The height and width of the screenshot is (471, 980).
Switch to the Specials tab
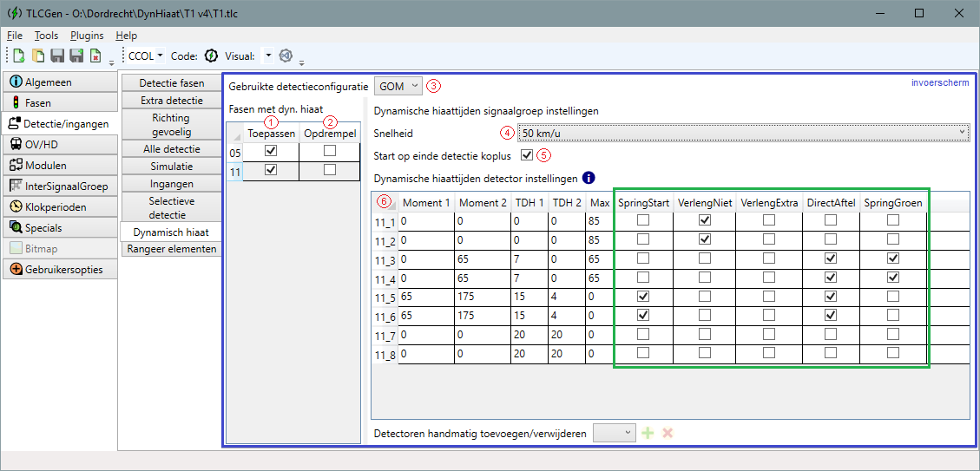(59, 228)
